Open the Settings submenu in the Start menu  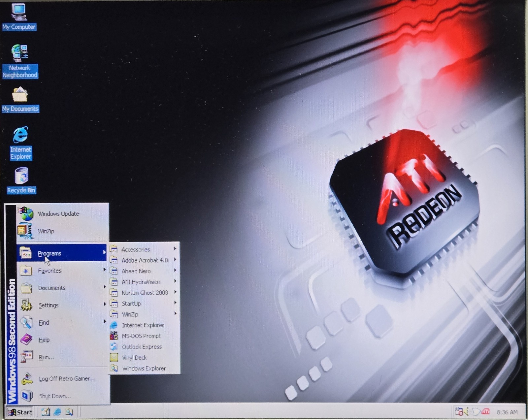63,305
